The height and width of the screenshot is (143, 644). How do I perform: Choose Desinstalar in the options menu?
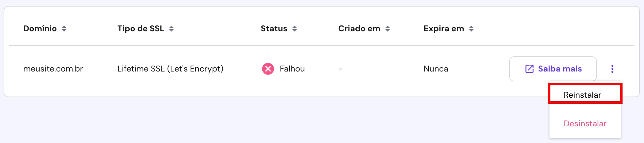tap(585, 123)
